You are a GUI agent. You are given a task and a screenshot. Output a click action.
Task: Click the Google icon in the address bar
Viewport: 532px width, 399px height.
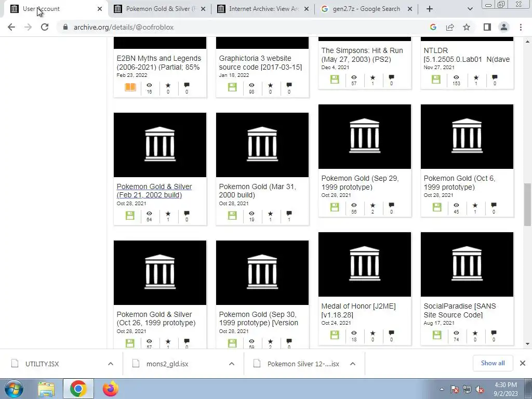433,27
